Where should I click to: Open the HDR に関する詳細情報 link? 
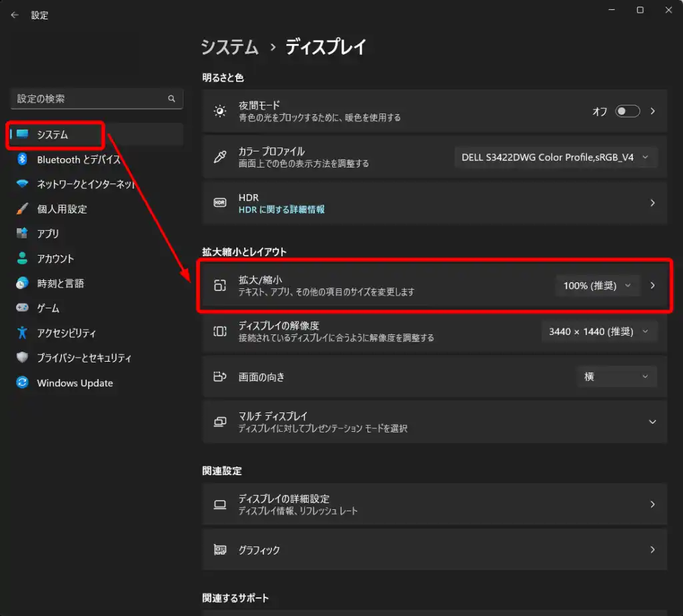coord(281,210)
